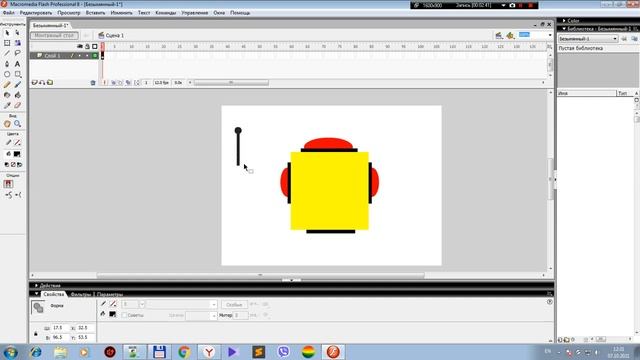The height and width of the screenshot is (360, 640).
Task: Click Insert Layer icon below timeline
Action: coord(35,82)
